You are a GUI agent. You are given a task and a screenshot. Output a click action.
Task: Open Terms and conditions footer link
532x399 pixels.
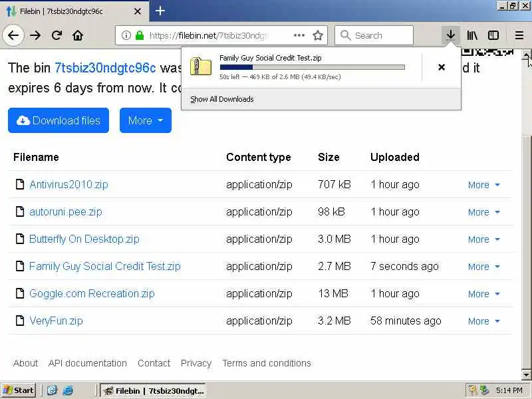click(x=267, y=363)
